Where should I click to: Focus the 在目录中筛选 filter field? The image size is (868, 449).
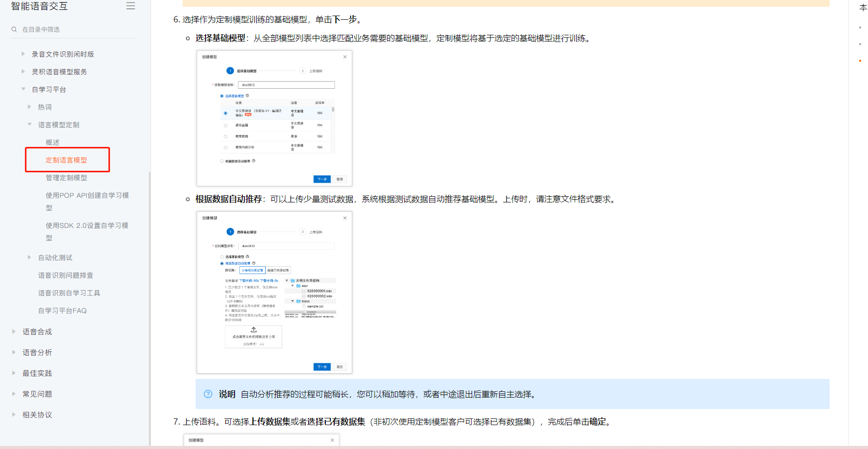[x=73, y=30]
